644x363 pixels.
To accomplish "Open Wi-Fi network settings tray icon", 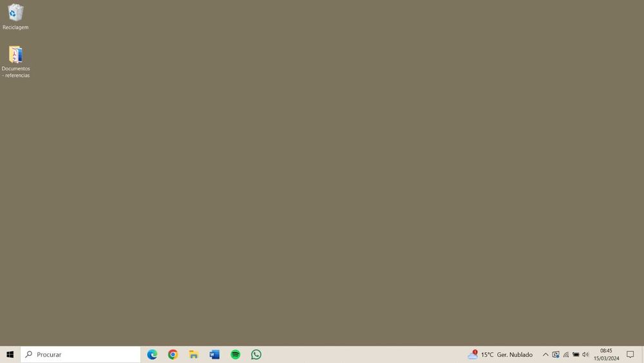I will (566, 355).
